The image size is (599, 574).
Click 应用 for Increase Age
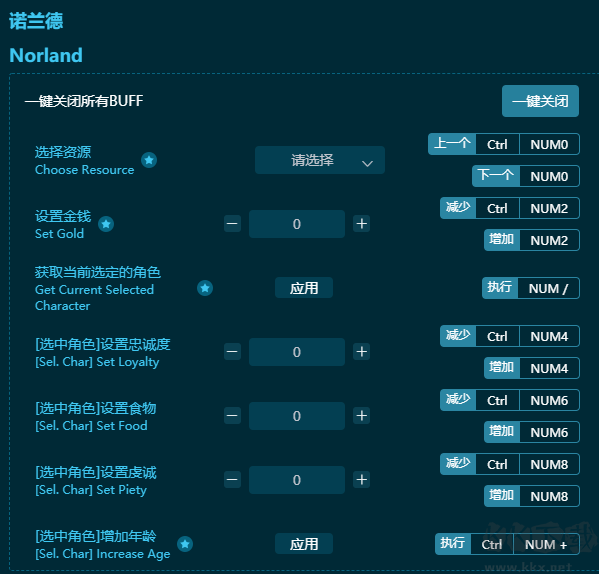click(x=304, y=543)
